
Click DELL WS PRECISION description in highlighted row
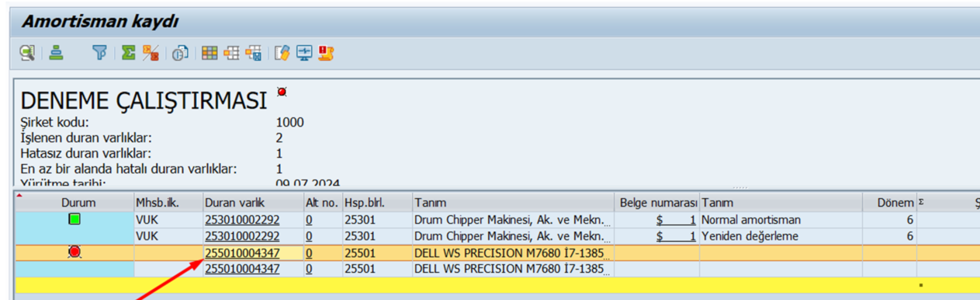click(512, 253)
